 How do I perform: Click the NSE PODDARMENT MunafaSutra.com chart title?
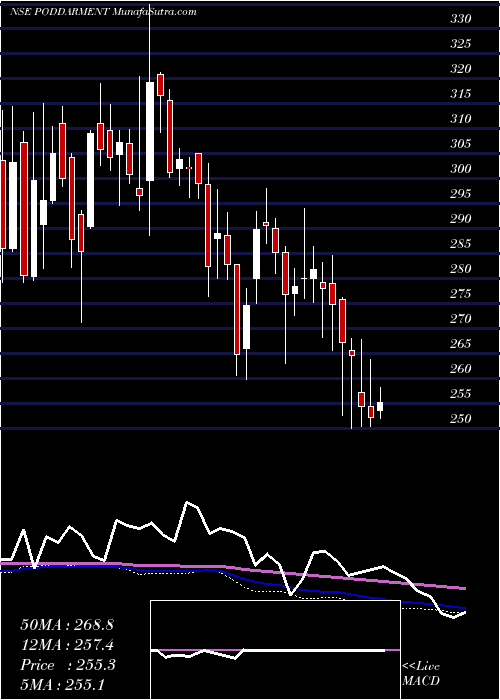point(103,12)
